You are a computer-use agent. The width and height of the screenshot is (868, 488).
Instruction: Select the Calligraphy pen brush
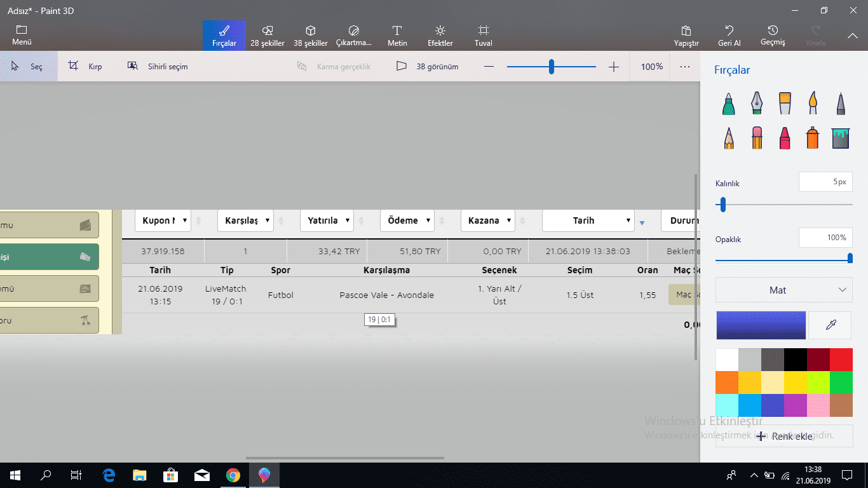(756, 103)
